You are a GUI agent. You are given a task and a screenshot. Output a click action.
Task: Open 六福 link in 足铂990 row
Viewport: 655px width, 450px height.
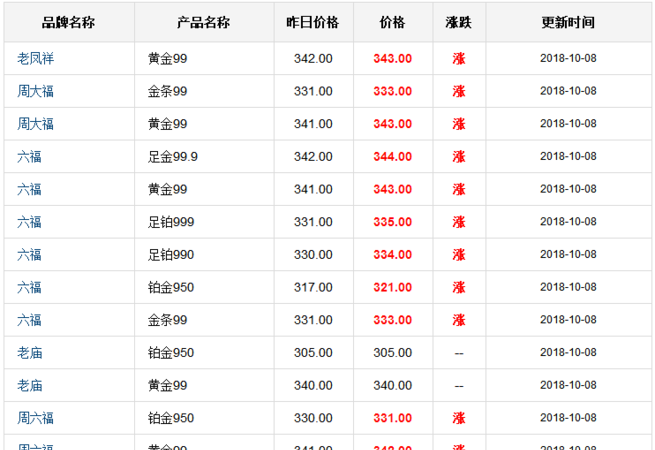[29, 254]
